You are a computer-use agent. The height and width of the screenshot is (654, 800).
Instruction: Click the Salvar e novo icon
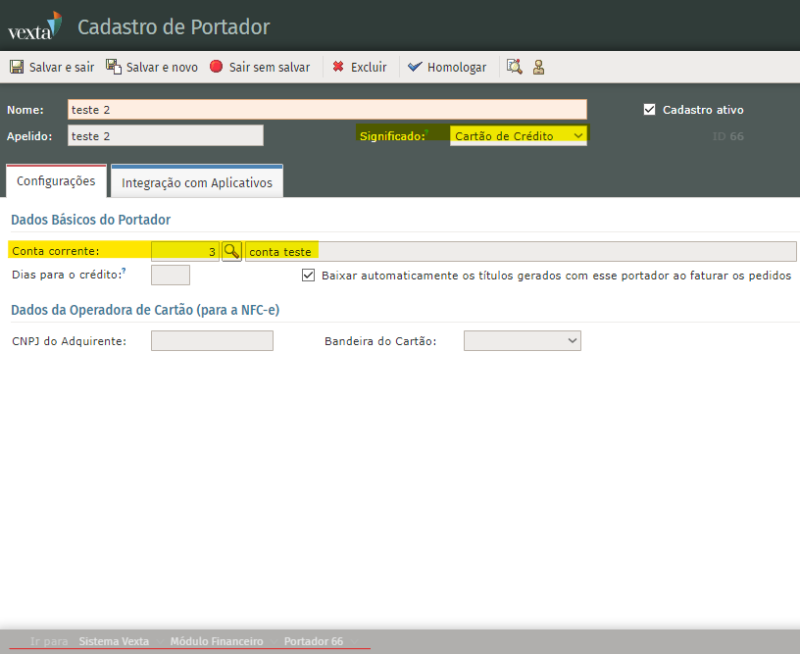click(114, 67)
